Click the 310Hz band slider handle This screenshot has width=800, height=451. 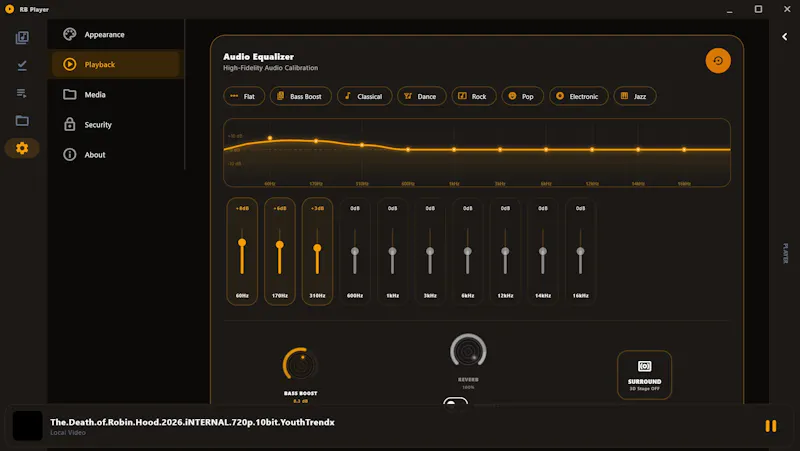[317, 248]
